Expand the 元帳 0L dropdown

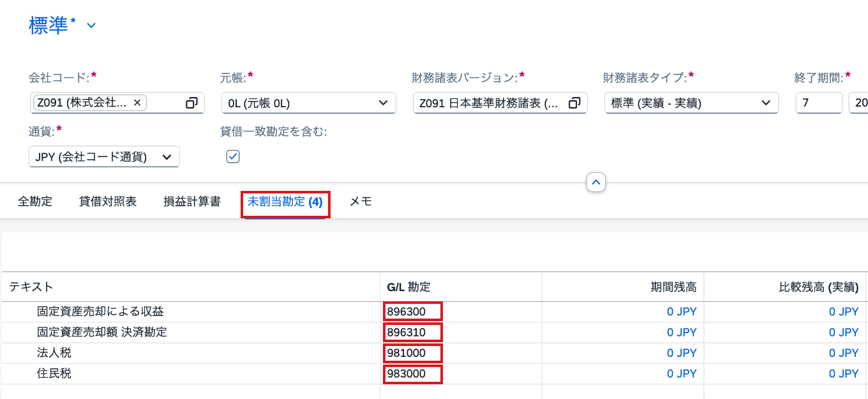tap(383, 103)
